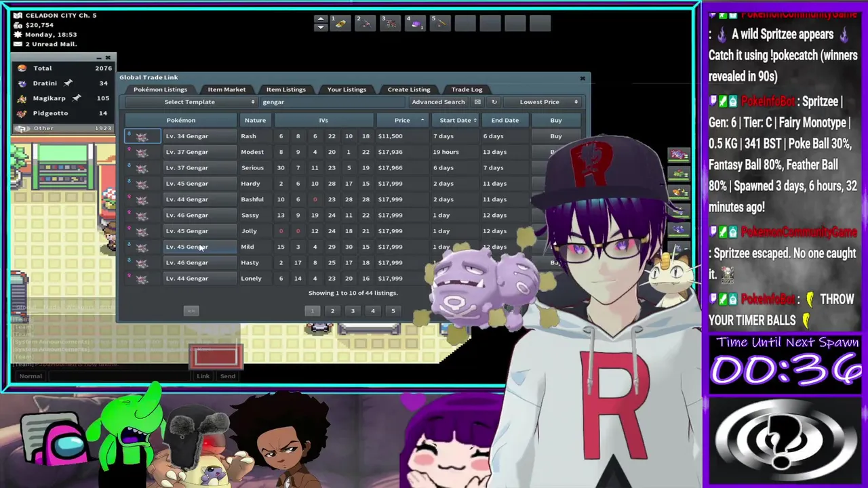The width and height of the screenshot is (868, 488).
Task: Switch to Pokémon Listings tab
Action: click(x=160, y=89)
